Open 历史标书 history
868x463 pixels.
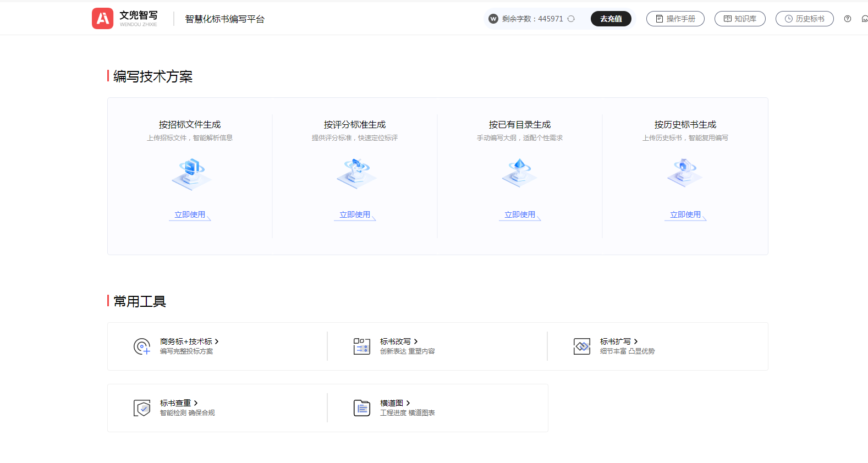(805, 19)
